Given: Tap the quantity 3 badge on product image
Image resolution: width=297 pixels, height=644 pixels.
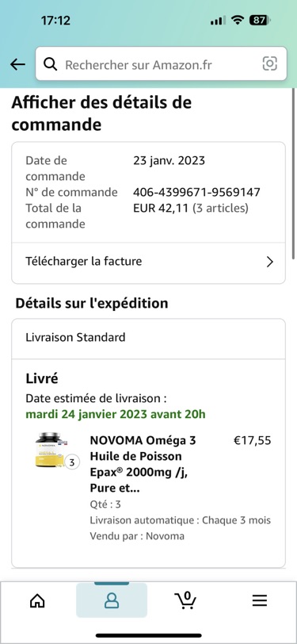Looking at the screenshot, I should coord(72,462).
